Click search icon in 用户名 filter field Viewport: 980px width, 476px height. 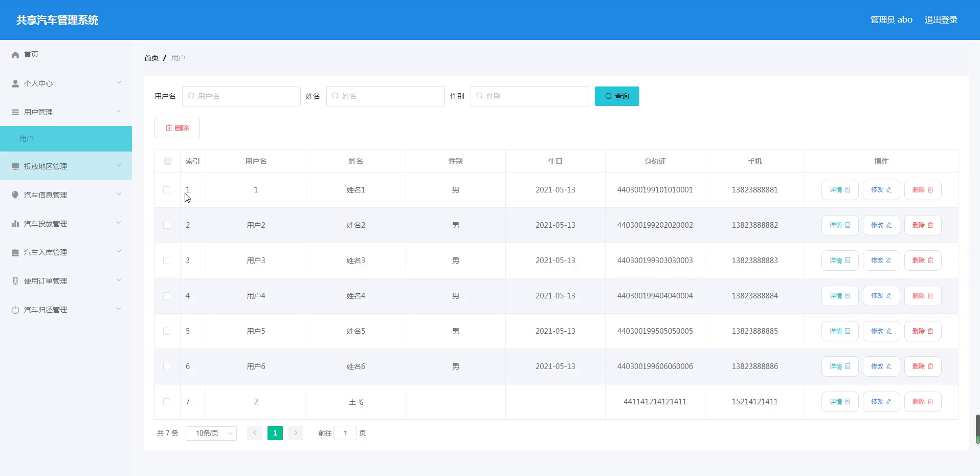click(x=191, y=96)
